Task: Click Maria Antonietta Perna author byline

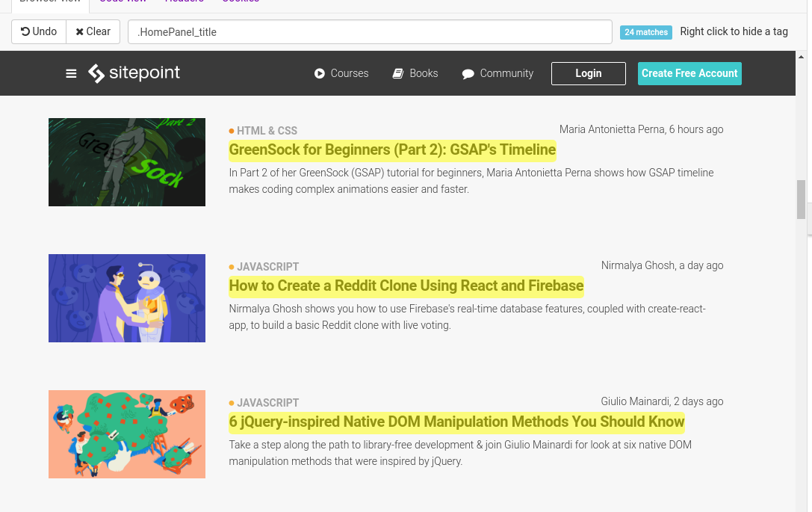Action: [x=641, y=129]
